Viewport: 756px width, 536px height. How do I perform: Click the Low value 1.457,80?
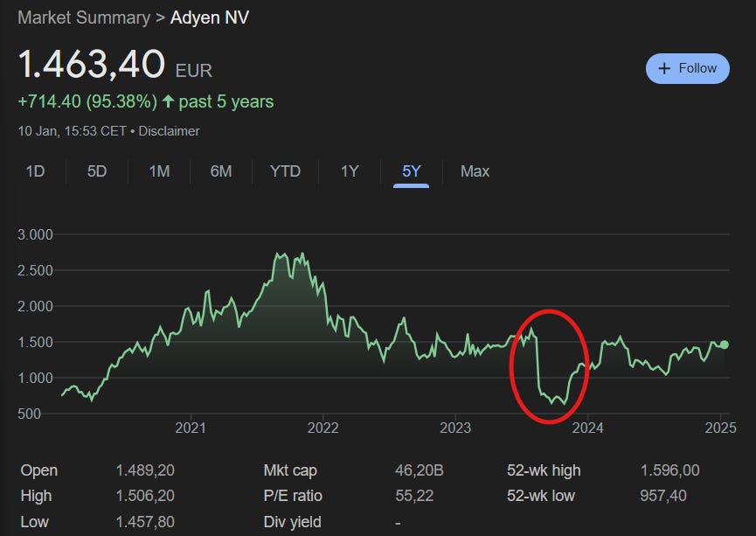coord(145,522)
